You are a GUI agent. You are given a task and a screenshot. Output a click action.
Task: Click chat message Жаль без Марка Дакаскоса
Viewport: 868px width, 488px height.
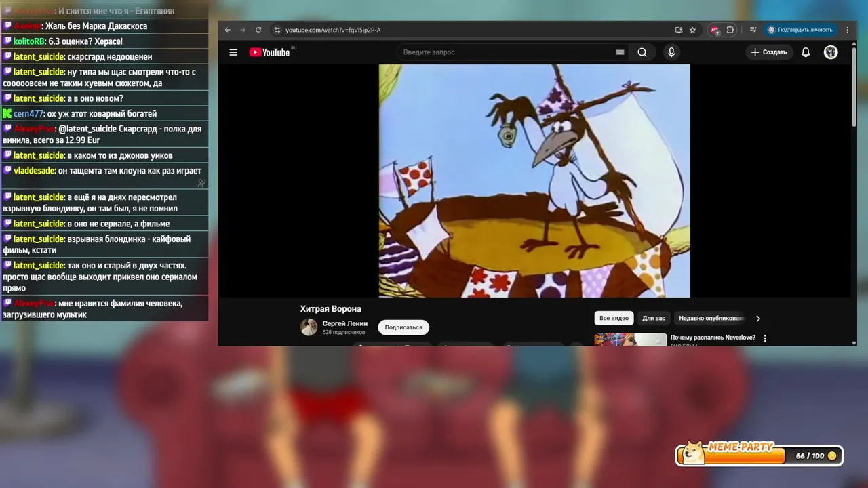click(x=96, y=26)
